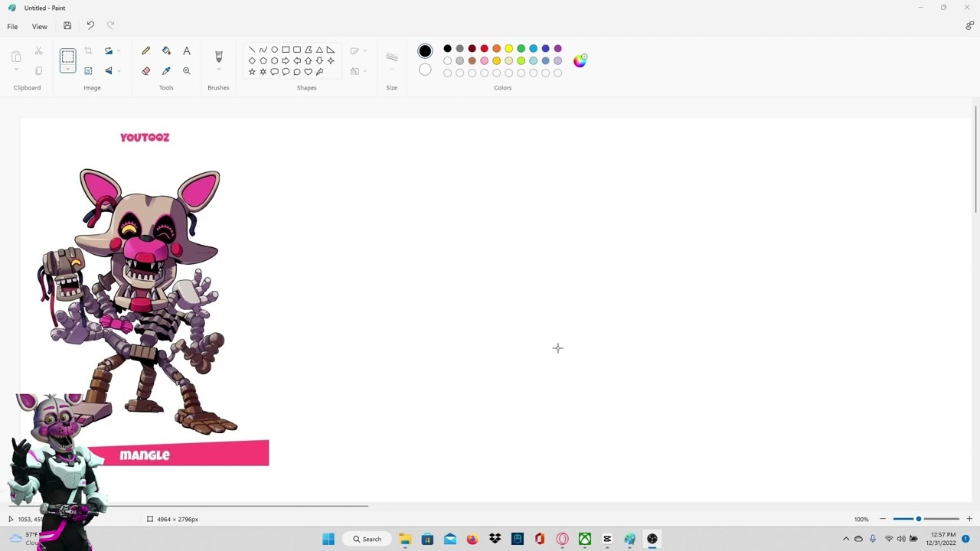This screenshot has width=980, height=551.
Task: Pick the Cloud callout shape
Action: tap(297, 72)
